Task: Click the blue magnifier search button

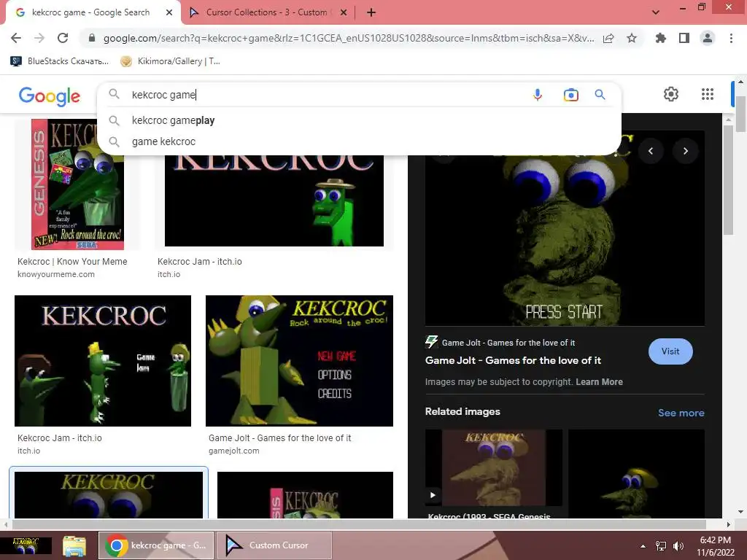Action: tap(600, 95)
